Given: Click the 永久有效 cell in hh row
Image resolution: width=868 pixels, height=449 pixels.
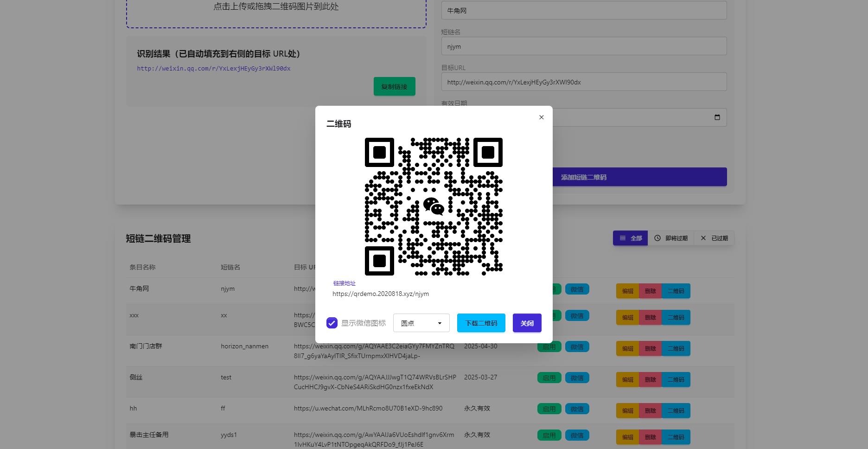Looking at the screenshot, I should click(477, 408).
